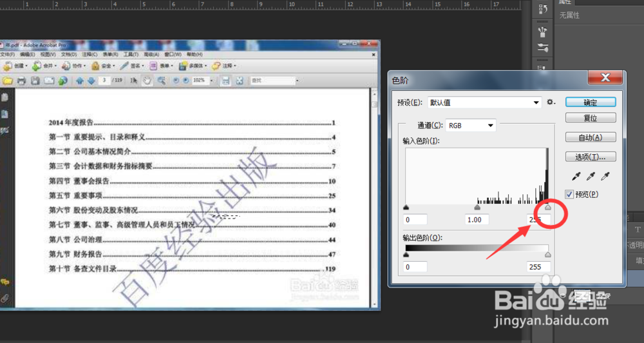644x343 pixels.
Task: Open the 签名 sign dropdown in Acrobat
Action: coord(132,66)
